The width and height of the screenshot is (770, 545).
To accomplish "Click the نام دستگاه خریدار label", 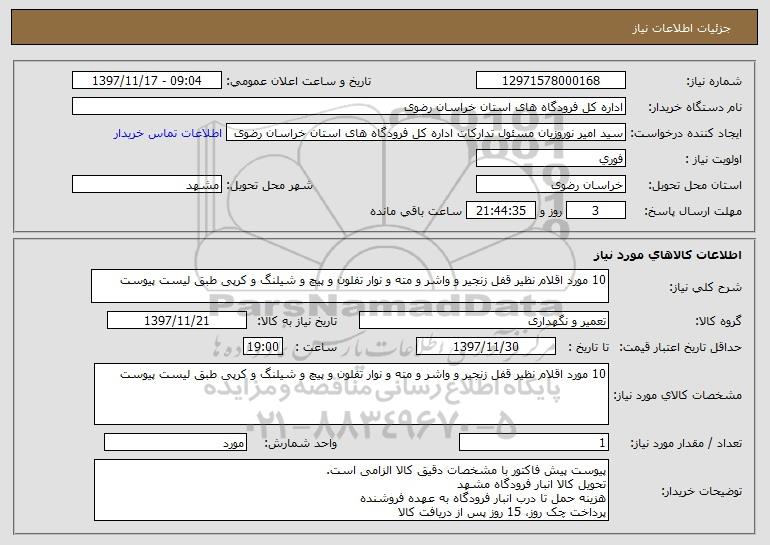I will pos(695,107).
